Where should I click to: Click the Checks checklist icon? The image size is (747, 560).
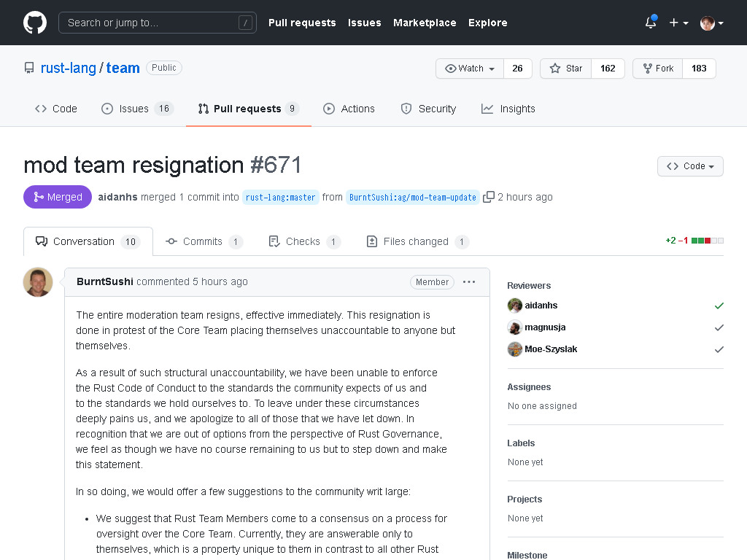274,241
